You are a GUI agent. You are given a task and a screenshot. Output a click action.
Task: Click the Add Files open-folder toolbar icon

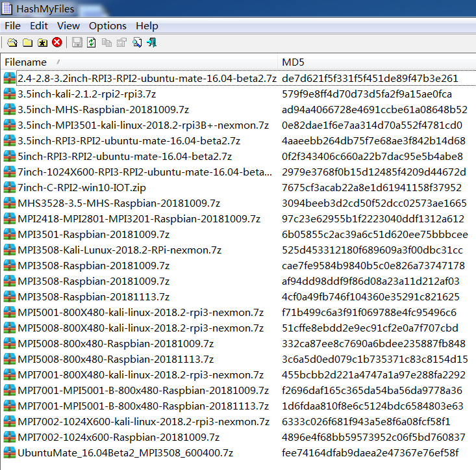tap(12, 43)
